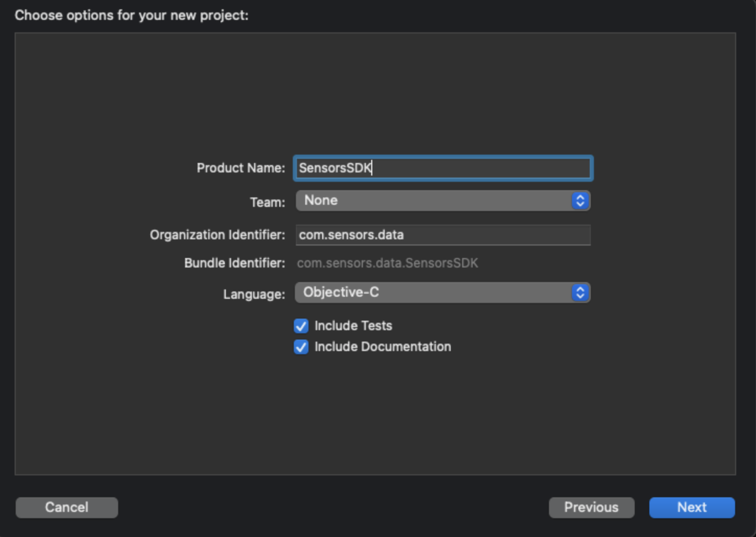Open the Team dropdown showing None

(443, 201)
